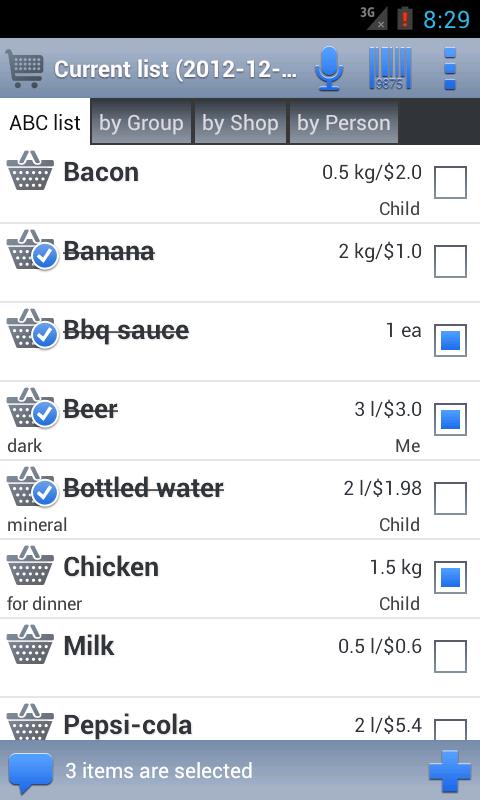This screenshot has height=800, width=480.
Task: Tap the 3 items are selected text
Action: click(x=159, y=770)
